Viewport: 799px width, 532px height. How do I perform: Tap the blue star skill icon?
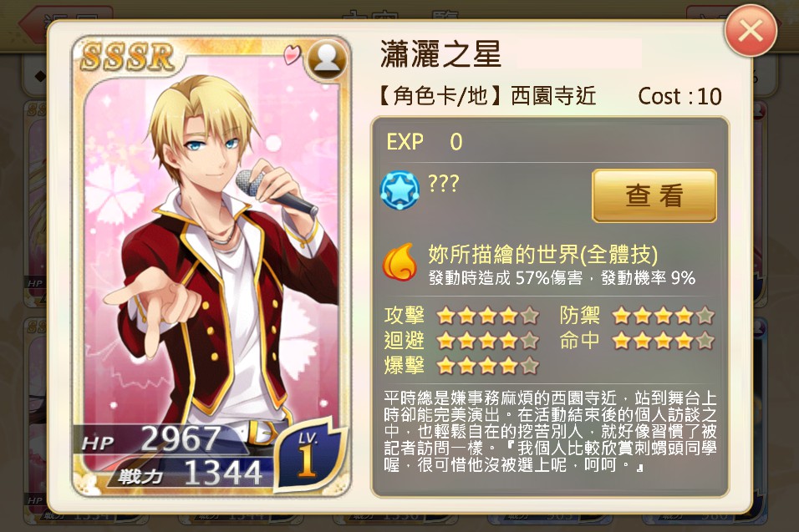tap(400, 190)
